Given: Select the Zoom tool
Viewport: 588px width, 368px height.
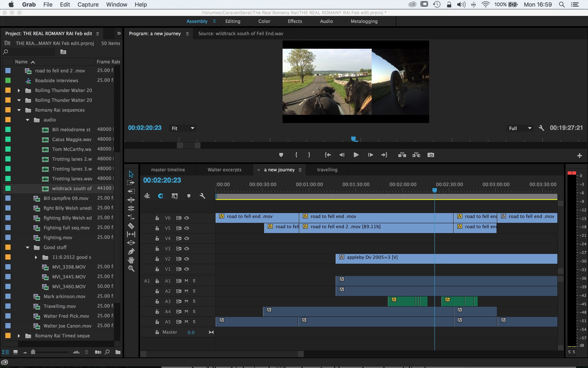Looking at the screenshot, I should 131,268.
